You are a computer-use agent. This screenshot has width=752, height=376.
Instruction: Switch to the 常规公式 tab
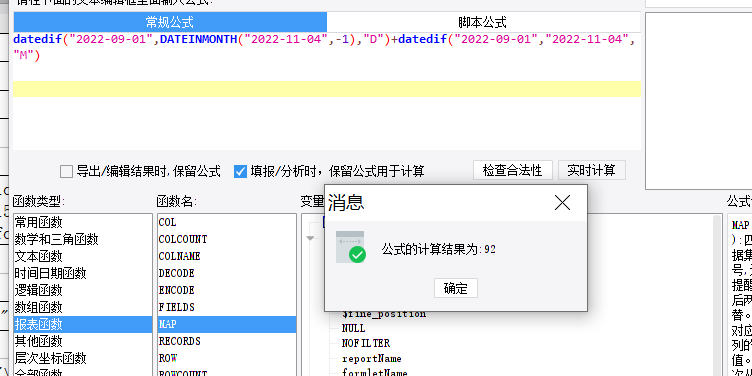pyautogui.click(x=170, y=22)
